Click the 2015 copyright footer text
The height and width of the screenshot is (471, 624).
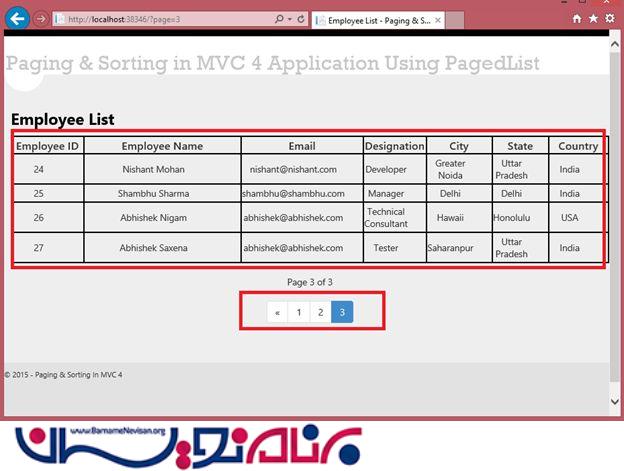(64, 375)
